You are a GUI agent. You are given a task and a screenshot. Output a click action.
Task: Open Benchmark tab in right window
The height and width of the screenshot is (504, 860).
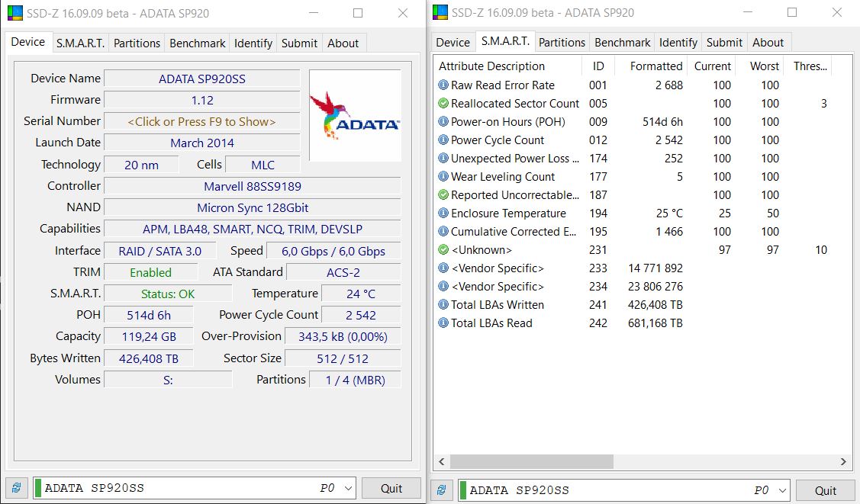tap(623, 43)
